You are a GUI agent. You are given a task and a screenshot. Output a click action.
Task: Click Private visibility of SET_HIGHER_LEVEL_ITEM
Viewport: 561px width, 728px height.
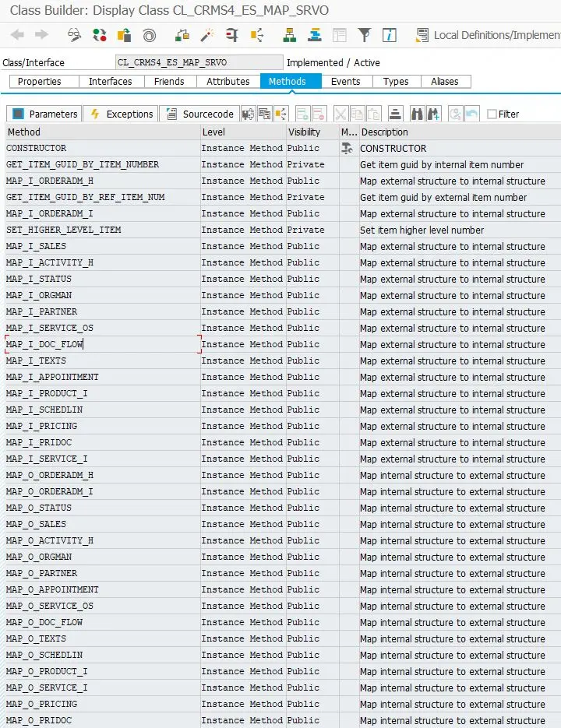306,230
